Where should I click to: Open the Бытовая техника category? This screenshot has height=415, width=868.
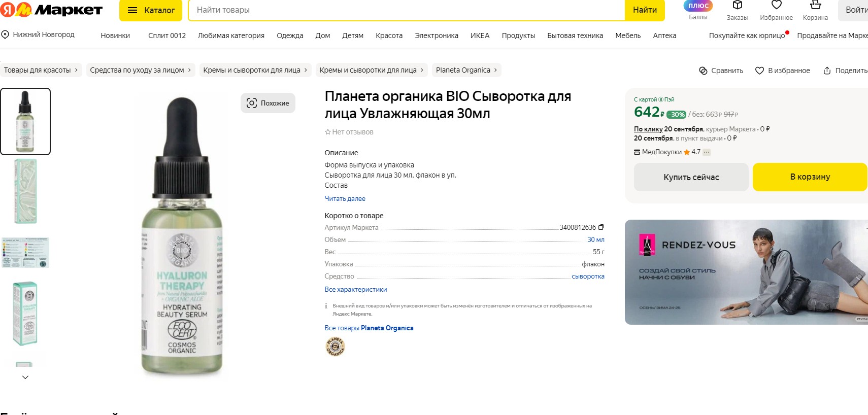pyautogui.click(x=575, y=36)
